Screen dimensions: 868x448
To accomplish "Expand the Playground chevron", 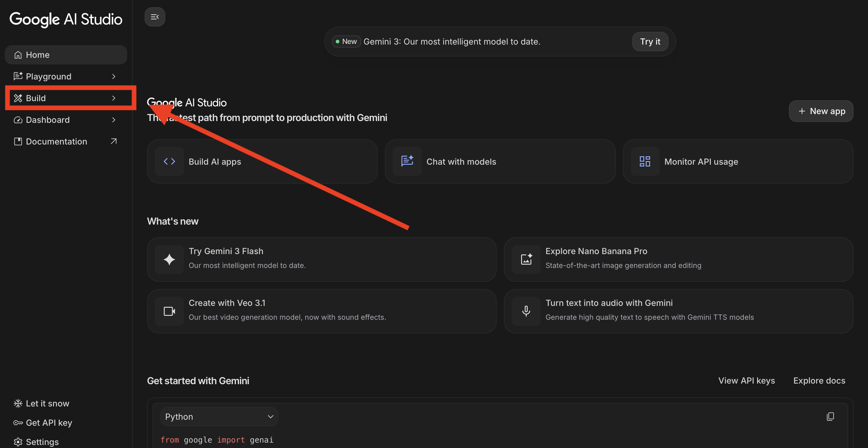I will click(114, 76).
